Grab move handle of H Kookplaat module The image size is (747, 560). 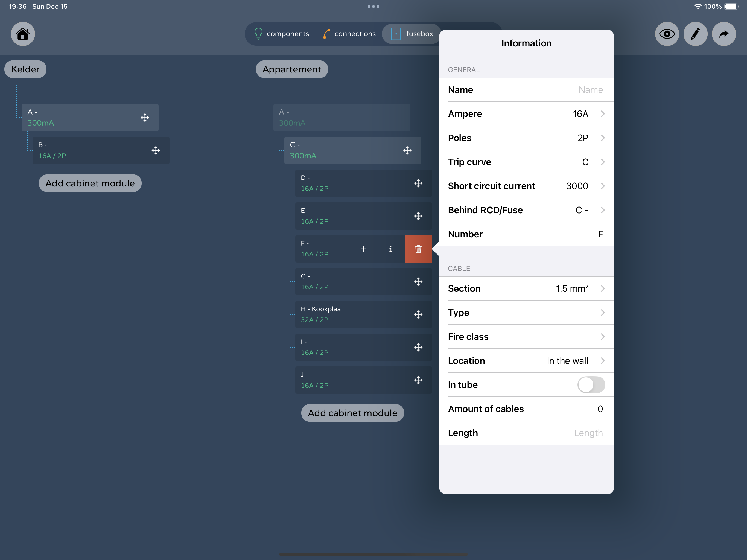point(418,314)
